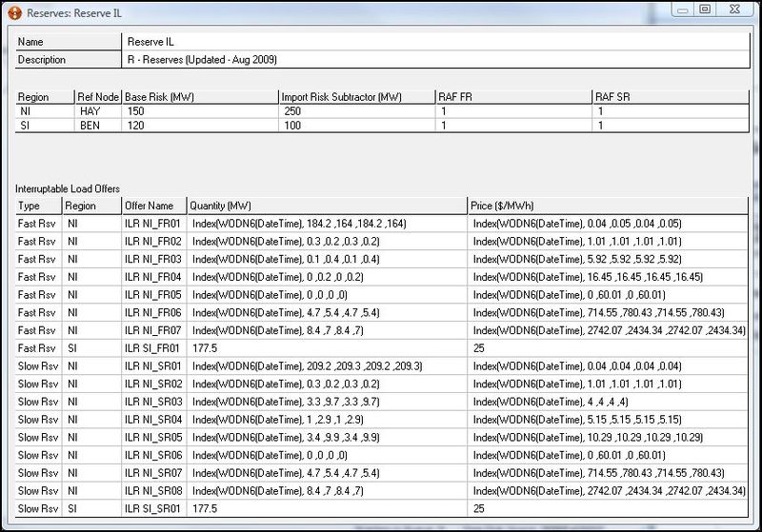Click price cell of ILR NI_SR07 row

pos(608,473)
